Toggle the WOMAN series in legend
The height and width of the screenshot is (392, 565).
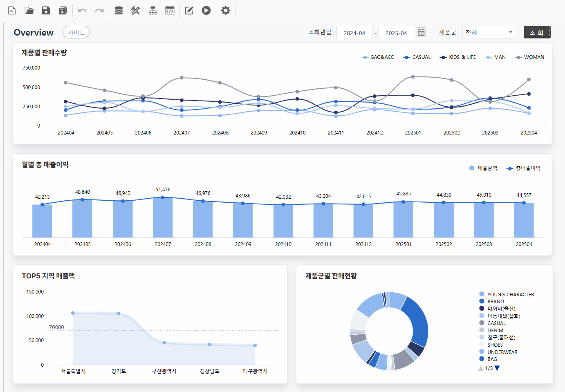point(530,57)
